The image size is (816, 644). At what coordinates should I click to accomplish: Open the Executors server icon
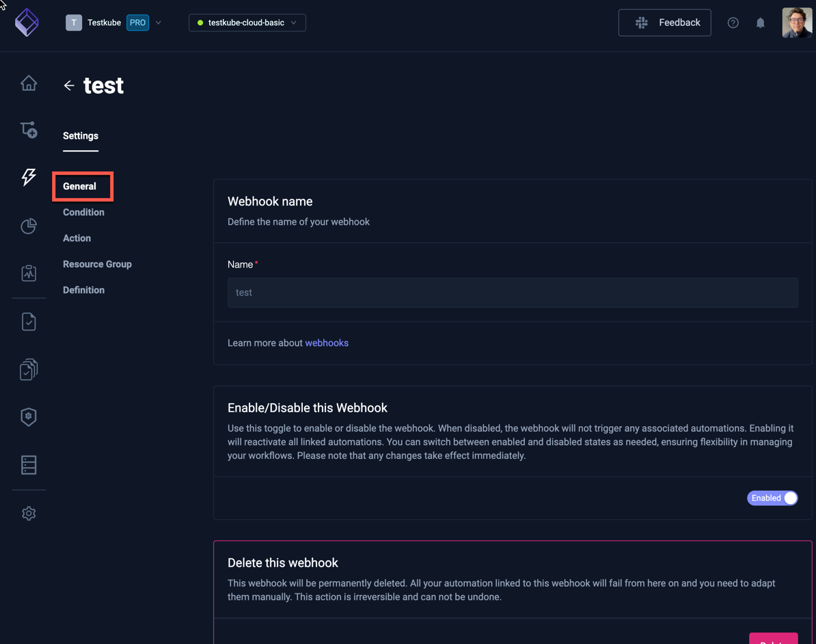(29, 465)
